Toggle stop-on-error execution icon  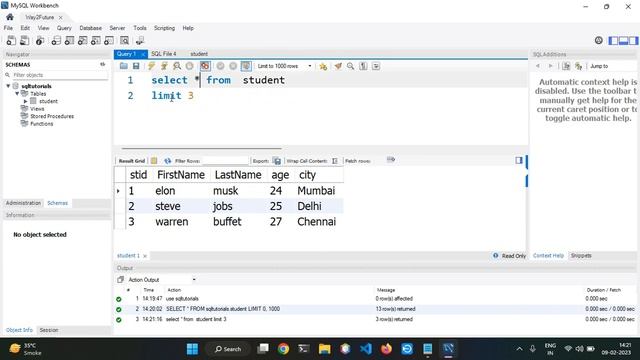pyautogui.click(x=205, y=66)
